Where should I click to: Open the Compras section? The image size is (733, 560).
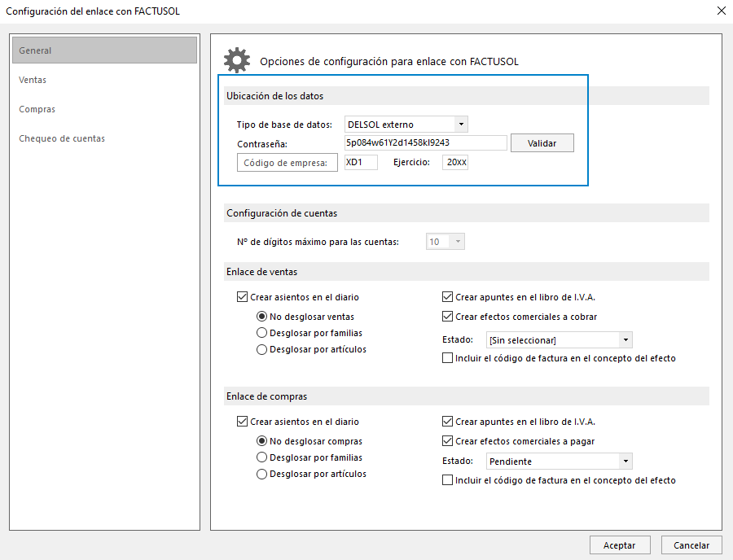click(x=37, y=109)
